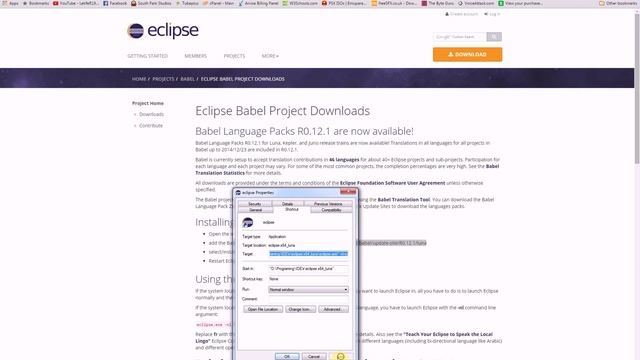The height and width of the screenshot is (360, 640).
Task: Open the Members menu item
Action: click(196, 56)
